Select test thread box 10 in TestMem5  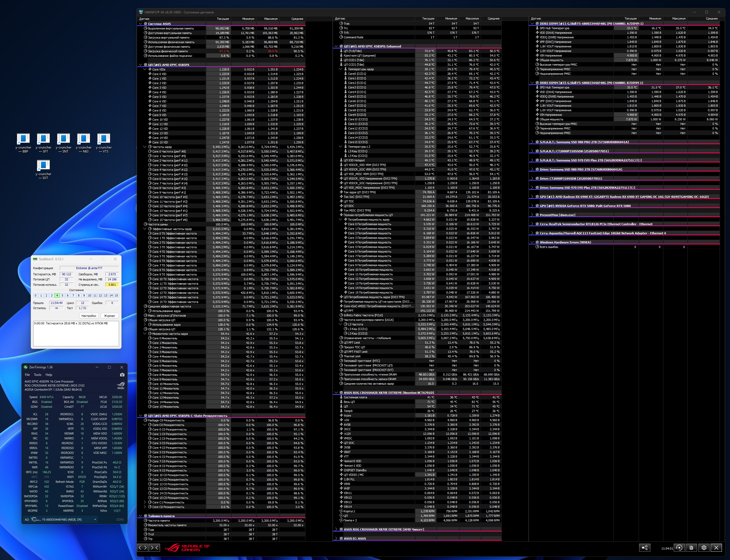click(x=89, y=295)
